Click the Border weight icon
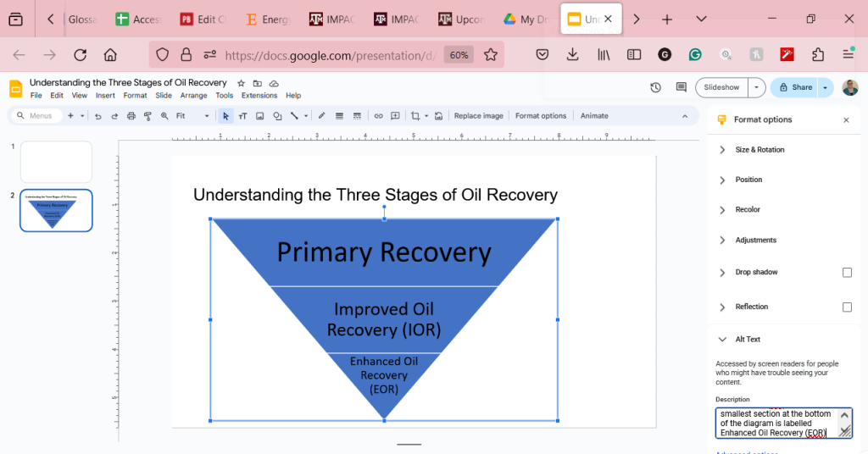This screenshot has width=868, height=454. tap(339, 116)
